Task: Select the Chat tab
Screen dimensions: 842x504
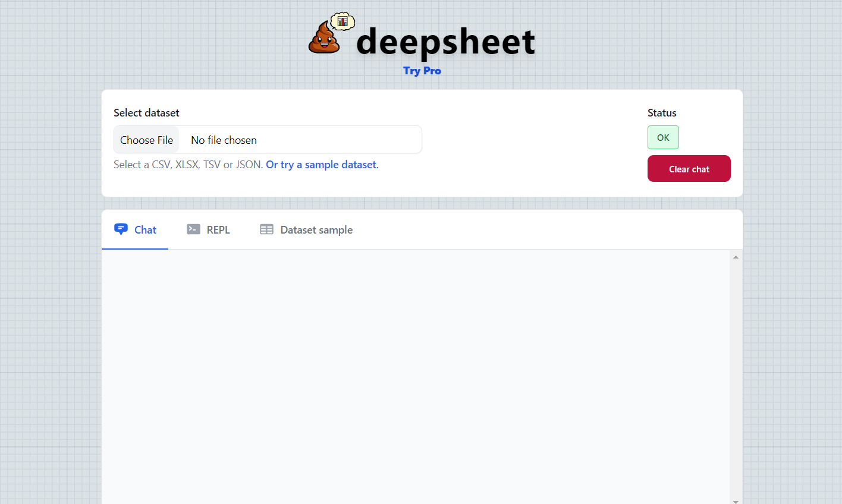Action: pos(144,229)
